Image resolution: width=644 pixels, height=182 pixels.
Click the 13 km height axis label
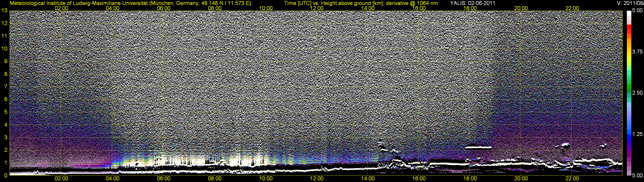[5, 10]
